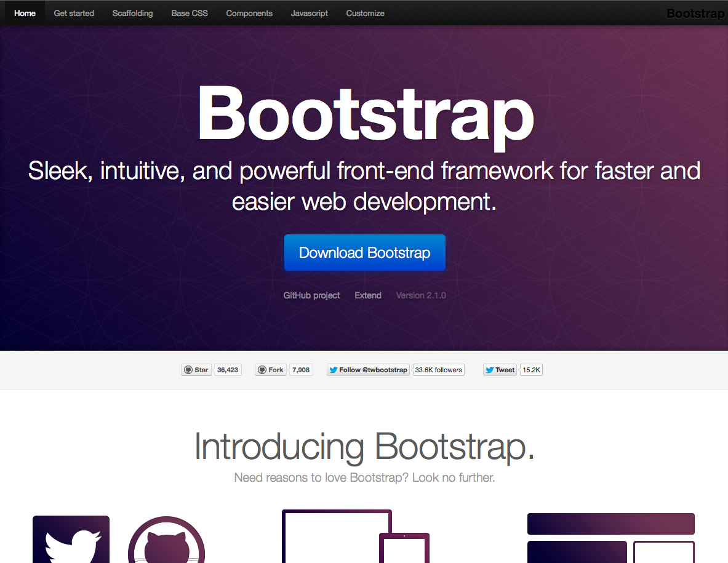The image size is (728, 563).
Task: Click the Introducing Bootstrap heading
Action: click(364, 447)
